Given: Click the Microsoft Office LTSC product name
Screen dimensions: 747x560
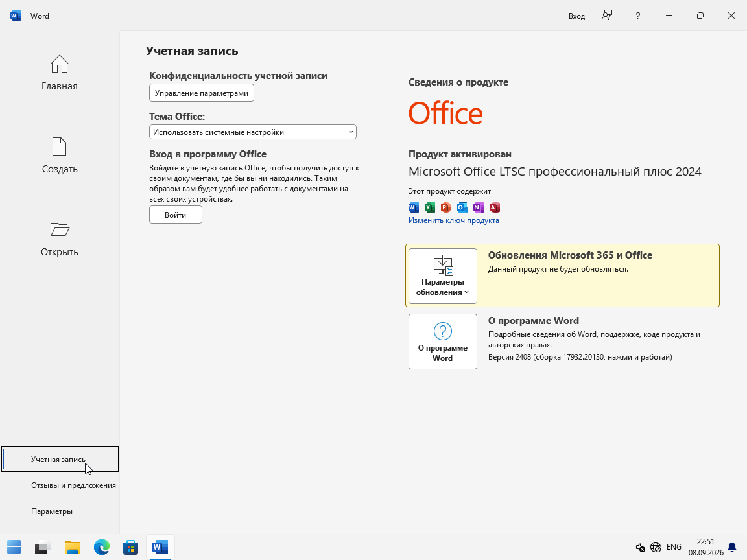Looking at the screenshot, I should (x=555, y=171).
